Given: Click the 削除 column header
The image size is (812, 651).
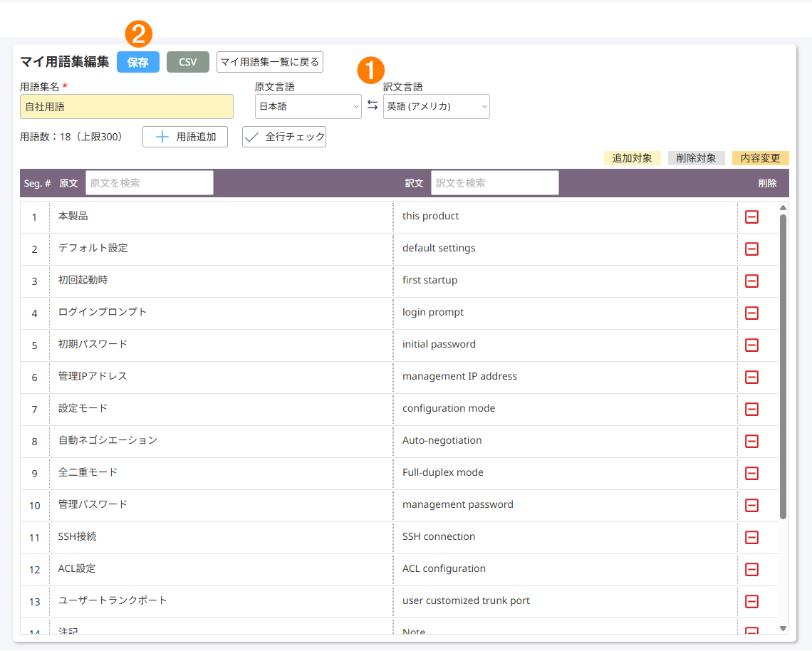Looking at the screenshot, I should point(767,183).
